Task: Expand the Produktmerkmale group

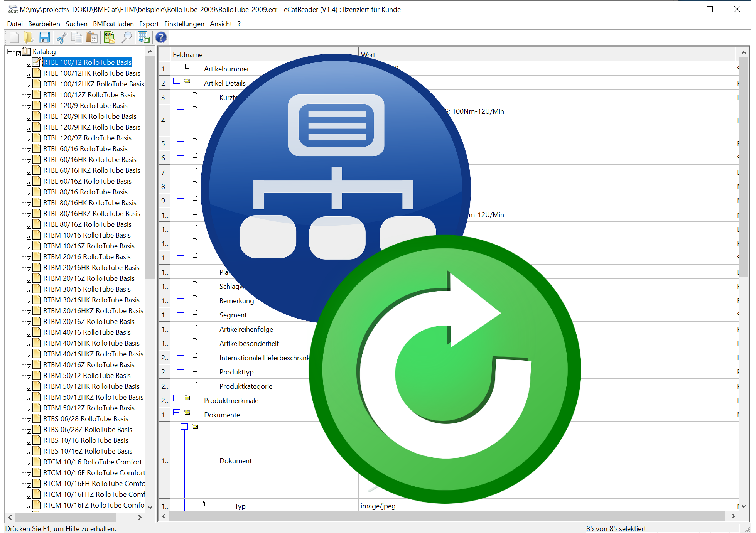Action: click(x=177, y=398)
